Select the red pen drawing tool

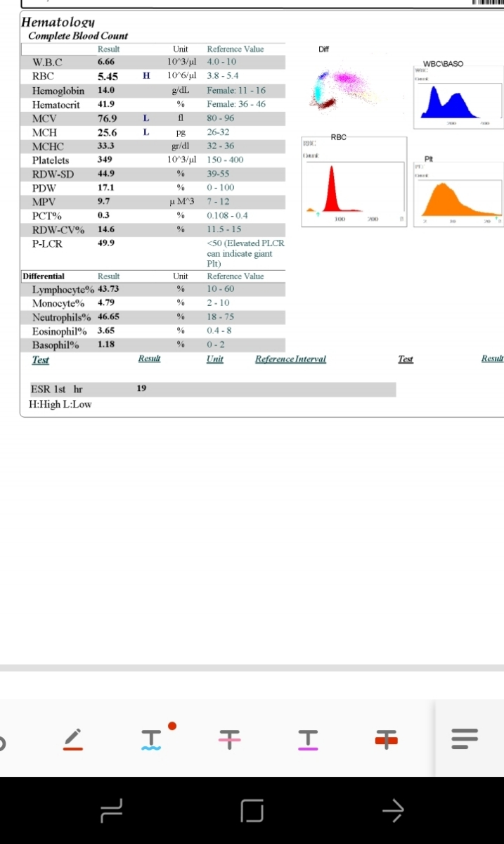click(x=72, y=738)
